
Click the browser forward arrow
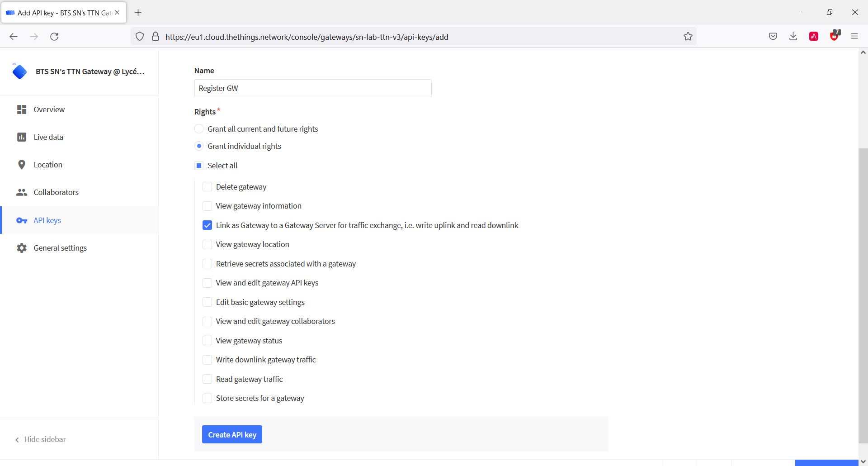(34, 37)
